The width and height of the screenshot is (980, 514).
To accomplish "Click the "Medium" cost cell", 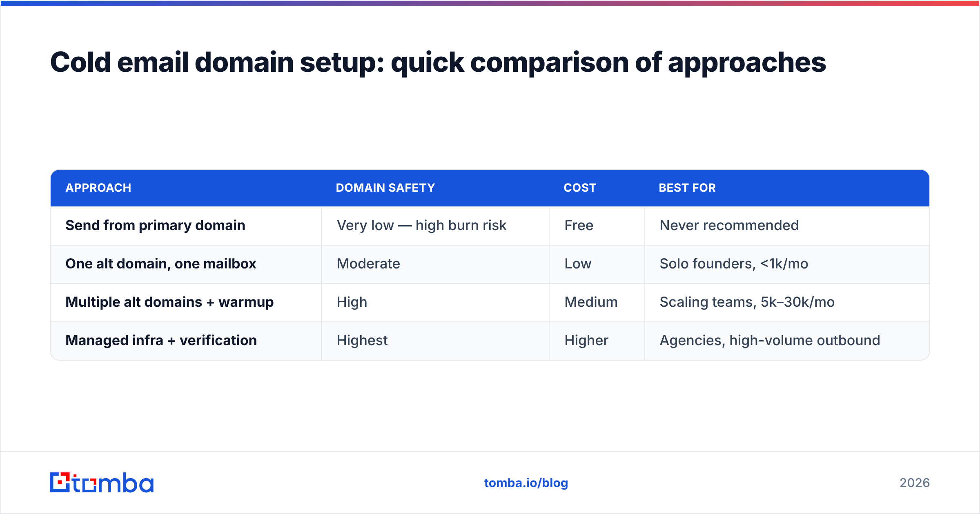I will (597, 302).
